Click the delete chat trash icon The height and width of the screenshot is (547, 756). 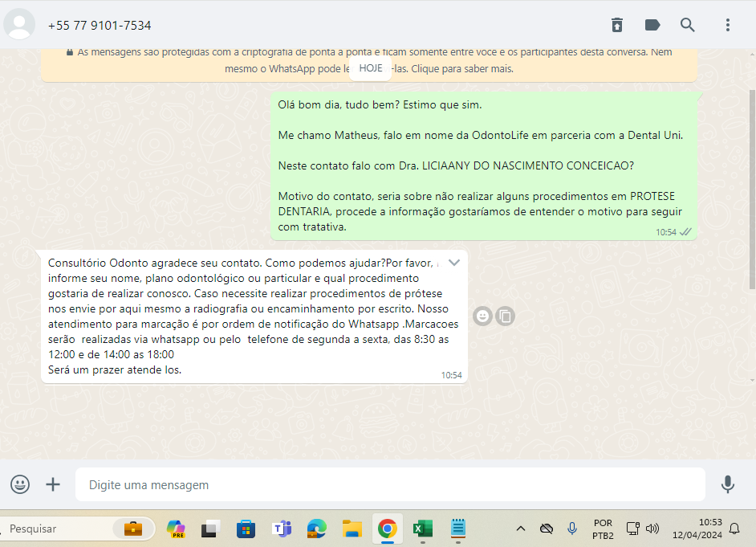616,25
